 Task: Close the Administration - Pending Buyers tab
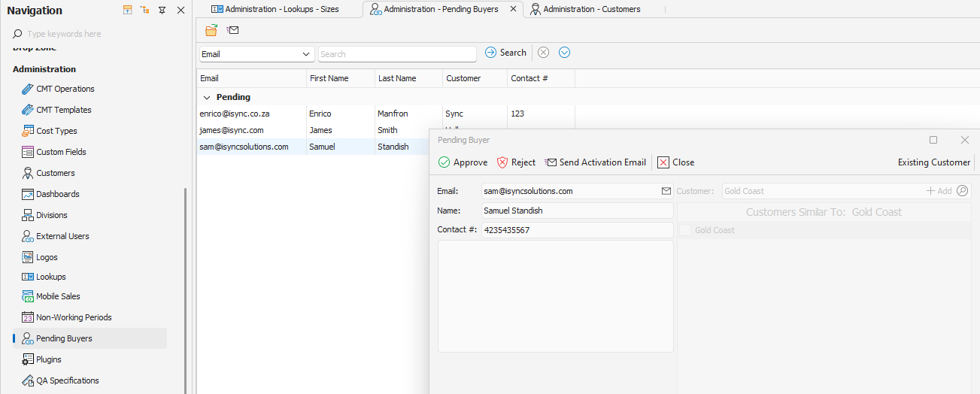[513, 9]
